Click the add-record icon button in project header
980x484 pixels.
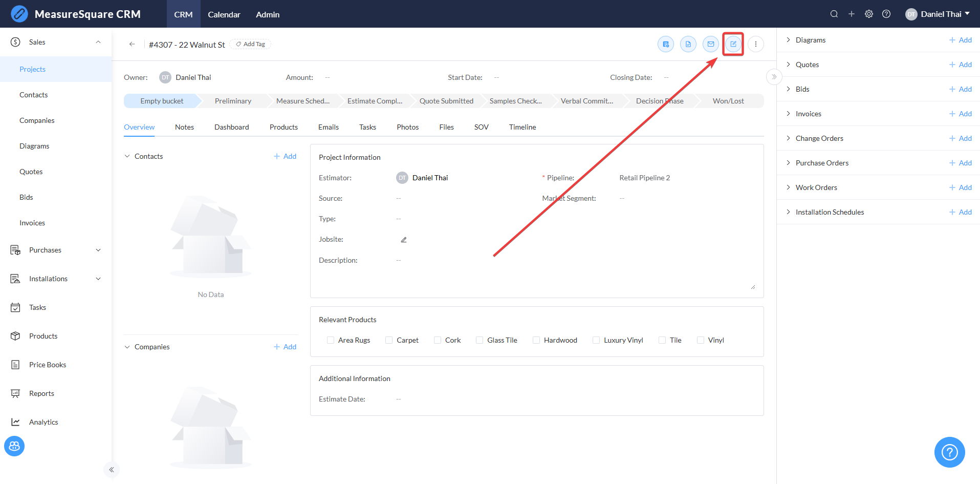tap(666, 44)
